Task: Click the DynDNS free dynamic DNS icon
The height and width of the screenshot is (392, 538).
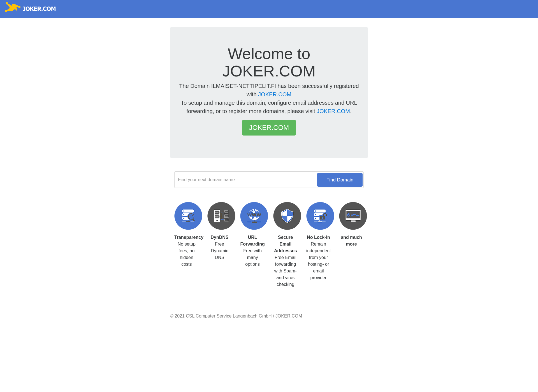Action: tap(221, 216)
